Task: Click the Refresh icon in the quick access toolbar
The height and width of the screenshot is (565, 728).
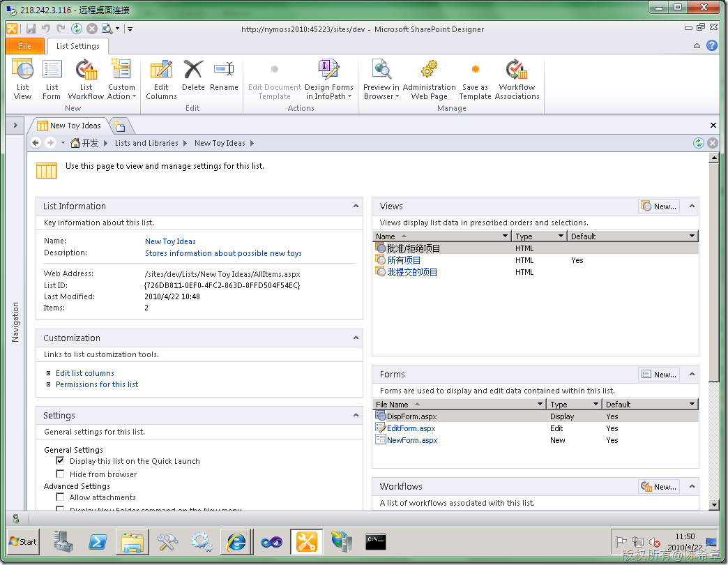Action: tap(77, 29)
